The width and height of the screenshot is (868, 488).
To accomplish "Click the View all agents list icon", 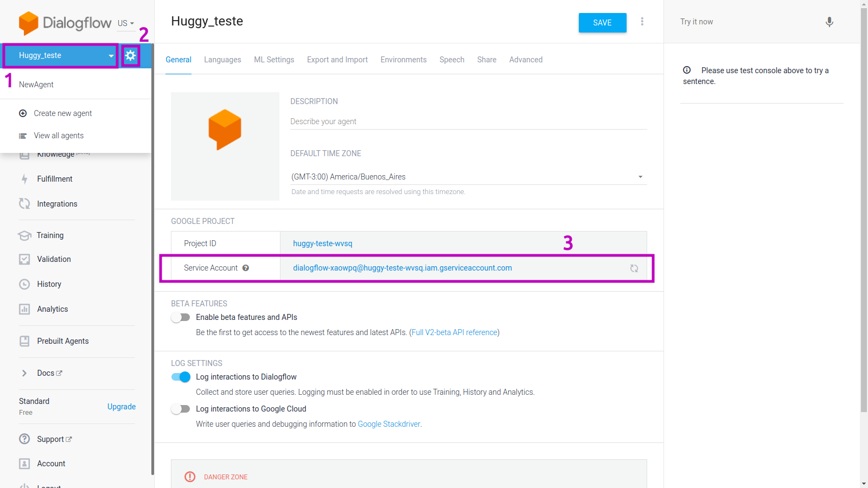I will tap(23, 136).
